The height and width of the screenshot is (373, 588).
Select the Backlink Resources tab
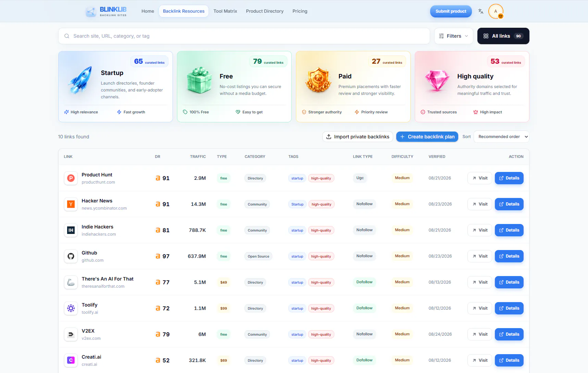(184, 11)
